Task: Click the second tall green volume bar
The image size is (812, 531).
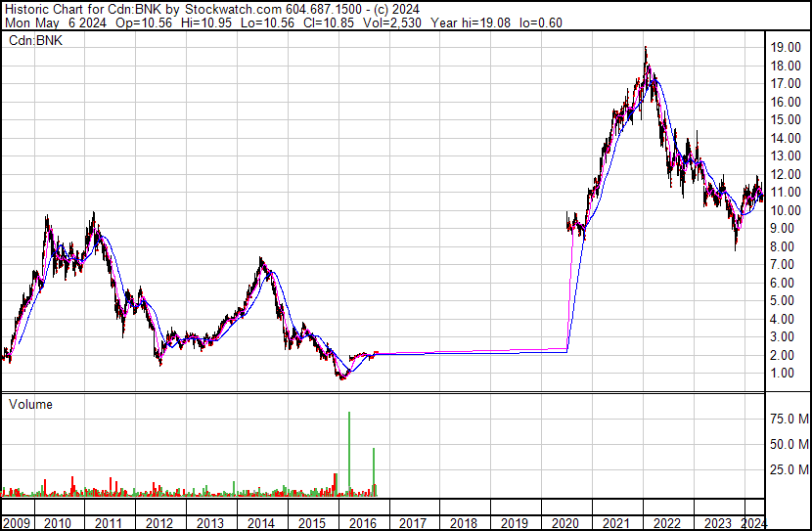Action: 374,472
